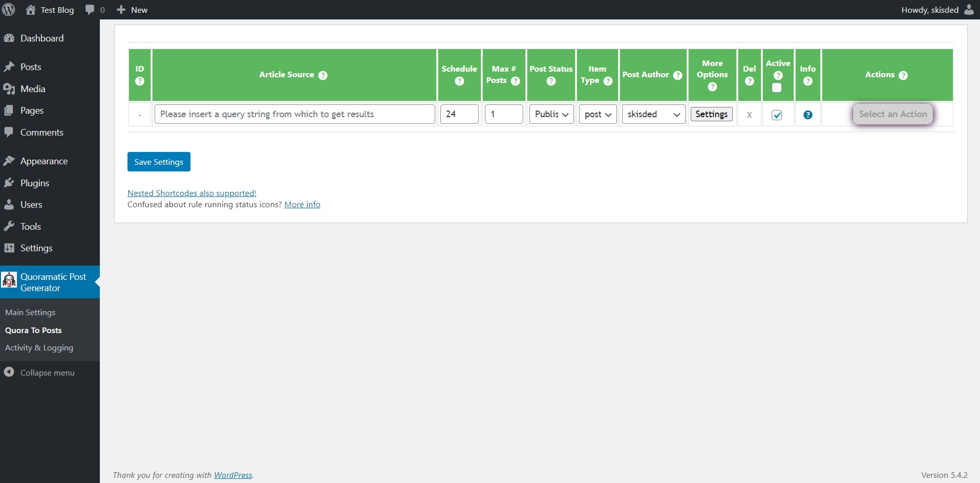Open the Item Type post dropdown
The image size is (980, 483).
click(598, 114)
